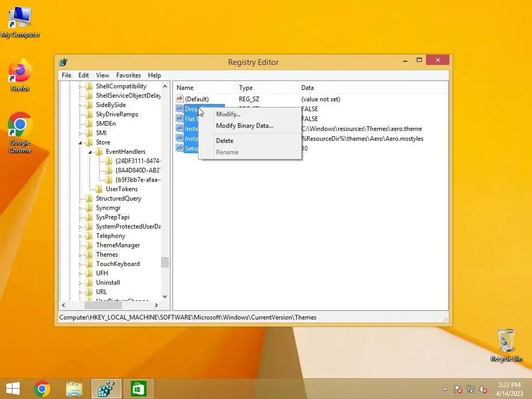Click the tree horizontal scroll right arrow
Viewport: 532px width, 399px height.
156,305
